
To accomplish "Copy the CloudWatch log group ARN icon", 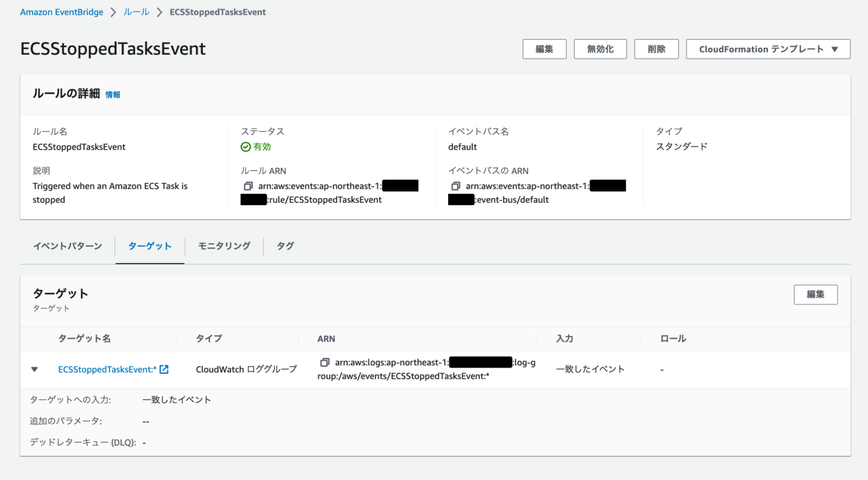I will (x=325, y=362).
